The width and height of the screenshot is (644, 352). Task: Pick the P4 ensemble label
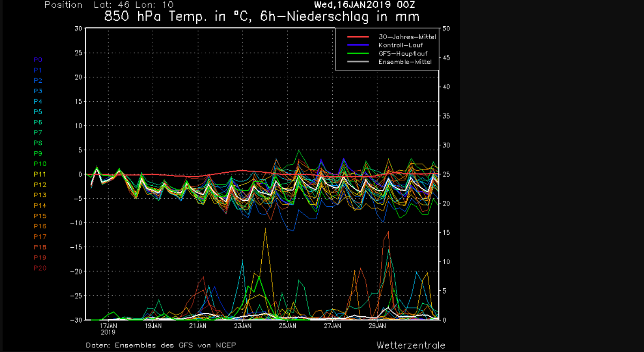38,102
